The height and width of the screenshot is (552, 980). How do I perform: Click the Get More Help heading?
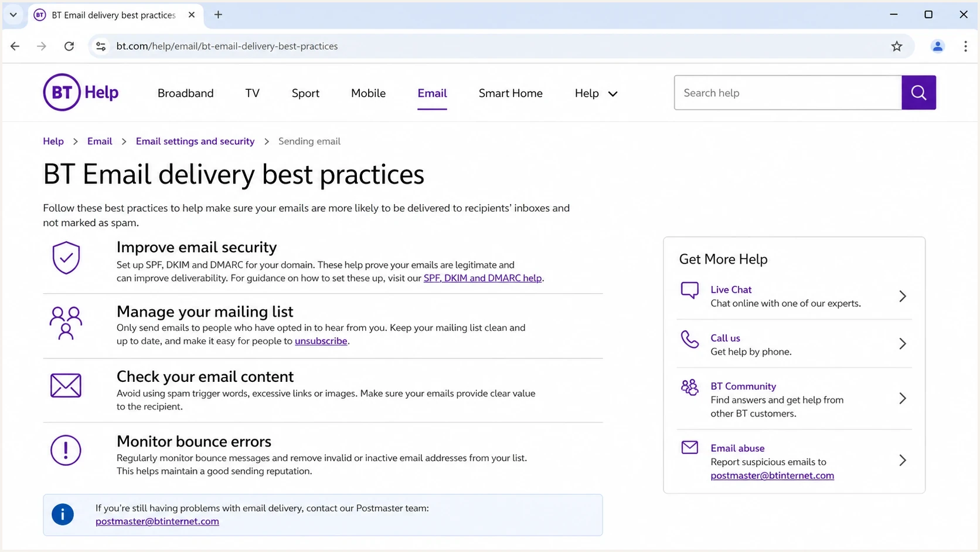pyautogui.click(x=723, y=259)
